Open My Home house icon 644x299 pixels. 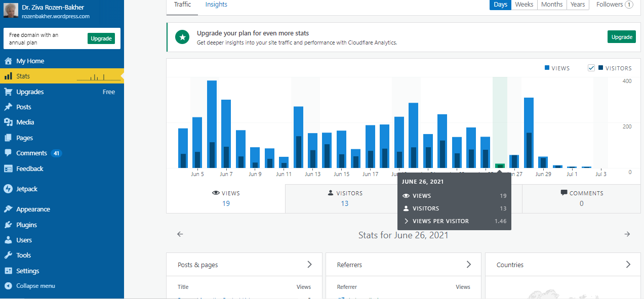(x=8, y=61)
